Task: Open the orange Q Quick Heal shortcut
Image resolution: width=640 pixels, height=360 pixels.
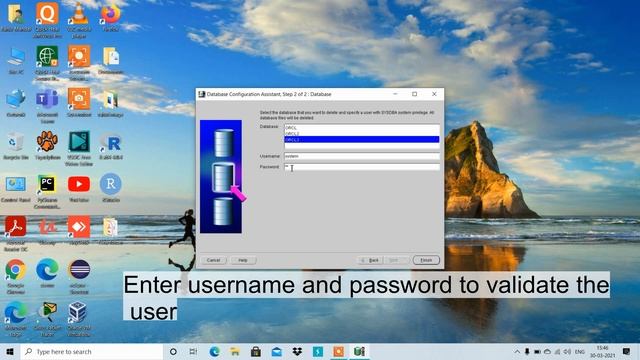Action: 47,20
